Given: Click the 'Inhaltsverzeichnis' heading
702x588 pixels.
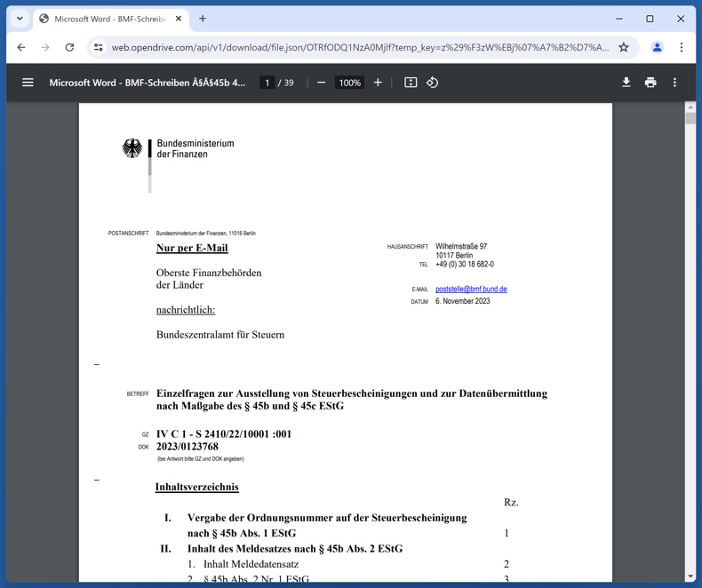Looking at the screenshot, I should point(197,487).
